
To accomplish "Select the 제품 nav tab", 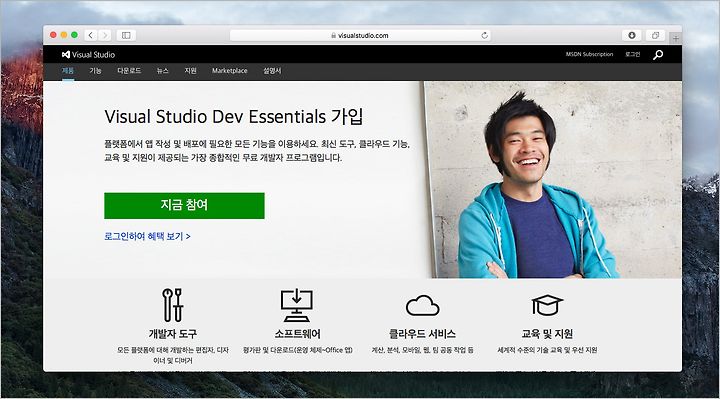I will (68, 71).
